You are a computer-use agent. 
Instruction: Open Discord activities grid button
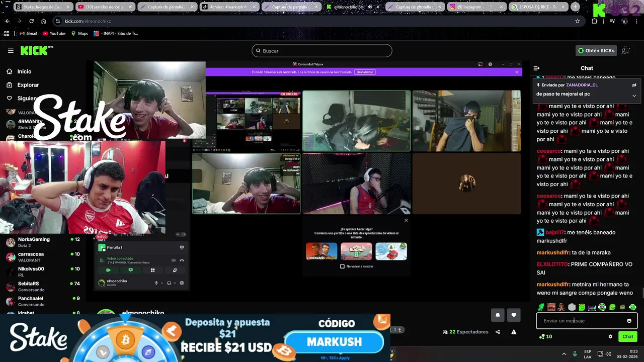point(152,270)
